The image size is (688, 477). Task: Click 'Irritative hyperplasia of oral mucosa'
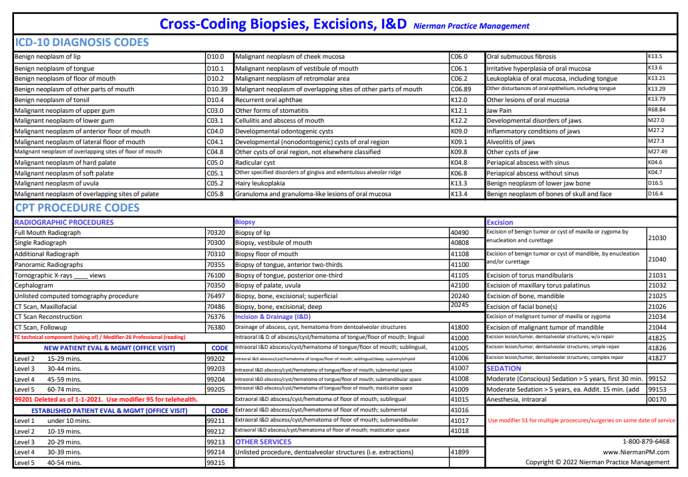click(x=539, y=68)
